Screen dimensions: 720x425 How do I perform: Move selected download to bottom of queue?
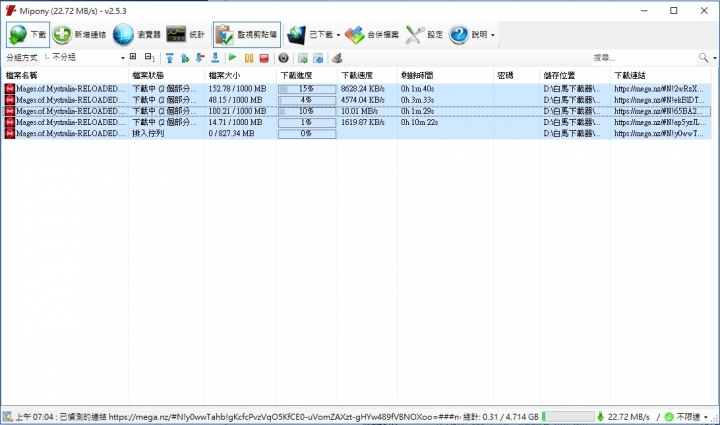(215, 58)
